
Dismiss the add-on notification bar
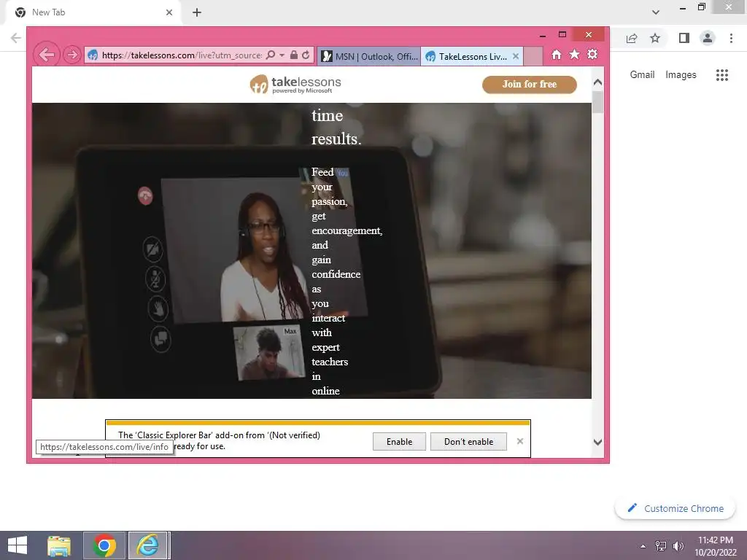point(519,441)
